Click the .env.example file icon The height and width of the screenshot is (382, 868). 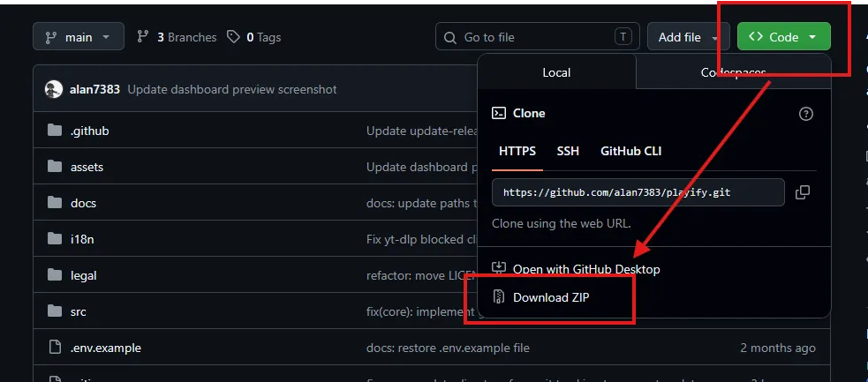(54, 348)
